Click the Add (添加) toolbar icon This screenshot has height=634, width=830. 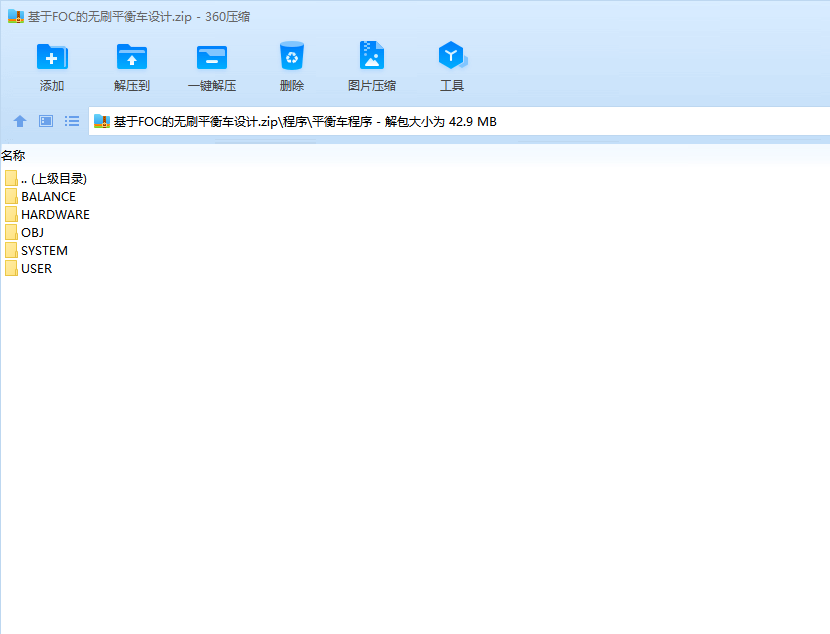52,57
